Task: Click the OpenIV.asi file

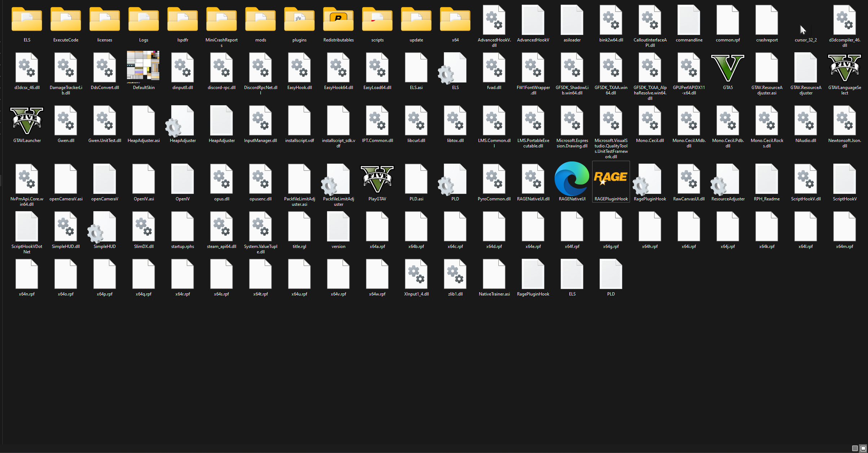Action: pos(144,179)
